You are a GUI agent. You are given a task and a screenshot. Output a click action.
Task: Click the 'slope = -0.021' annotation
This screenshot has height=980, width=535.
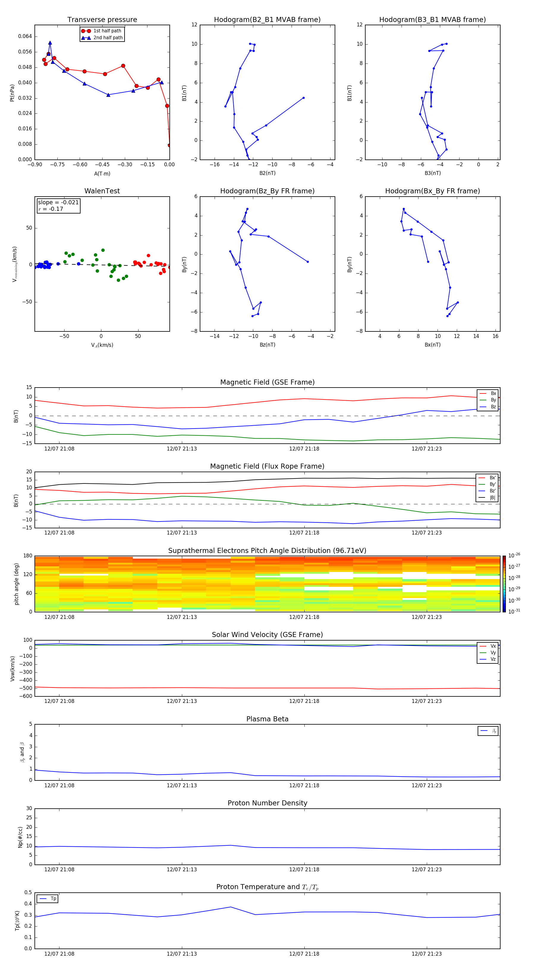58,203
